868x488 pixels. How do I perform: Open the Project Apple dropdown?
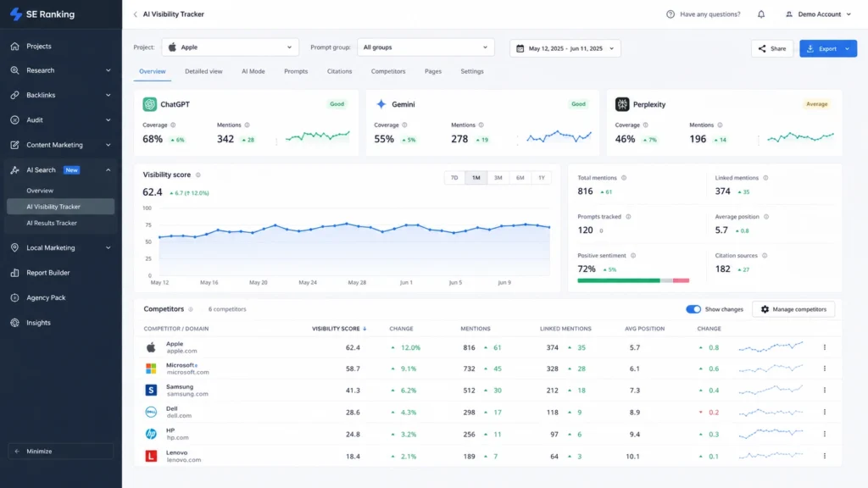click(x=231, y=47)
